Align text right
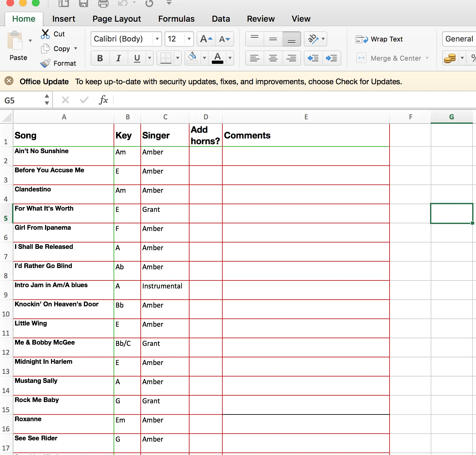The height and width of the screenshot is (455, 476). pyautogui.click(x=292, y=58)
